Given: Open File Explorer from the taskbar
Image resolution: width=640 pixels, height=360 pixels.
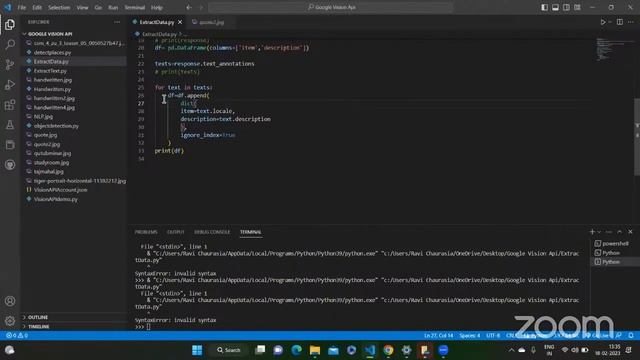Looking at the screenshot, I should point(315,350).
